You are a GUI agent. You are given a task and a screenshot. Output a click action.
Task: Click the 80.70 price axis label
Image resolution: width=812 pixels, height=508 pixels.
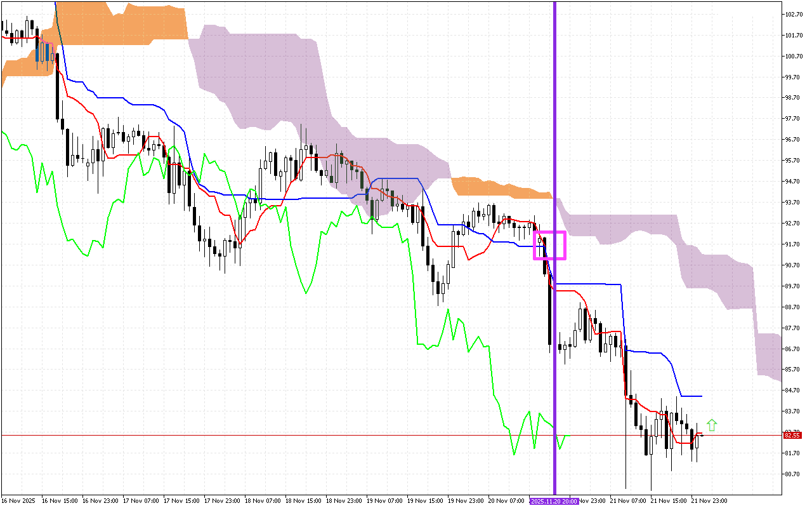(x=794, y=474)
